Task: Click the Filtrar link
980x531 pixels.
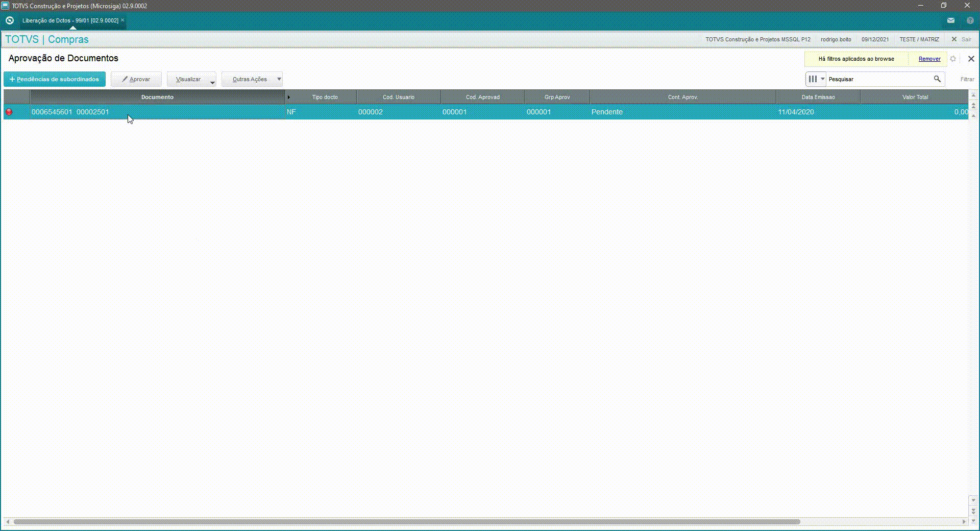Action: click(967, 79)
